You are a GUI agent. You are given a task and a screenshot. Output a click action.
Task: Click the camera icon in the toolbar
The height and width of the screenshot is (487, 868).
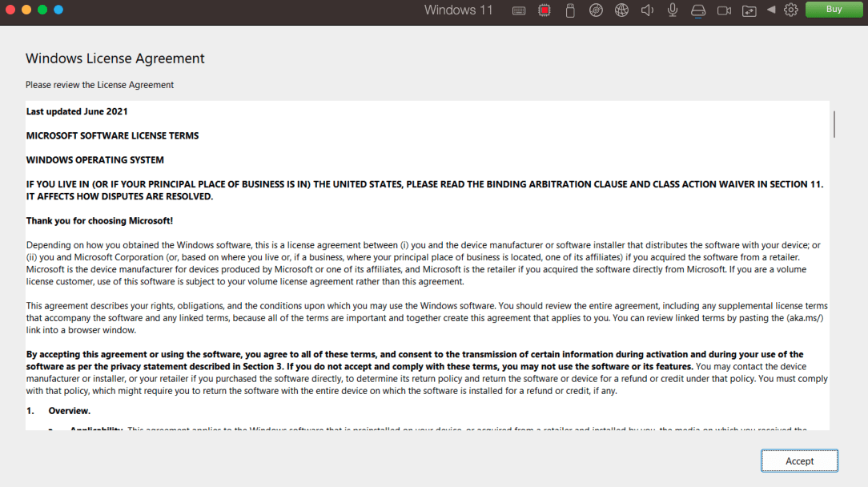pyautogui.click(x=724, y=10)
